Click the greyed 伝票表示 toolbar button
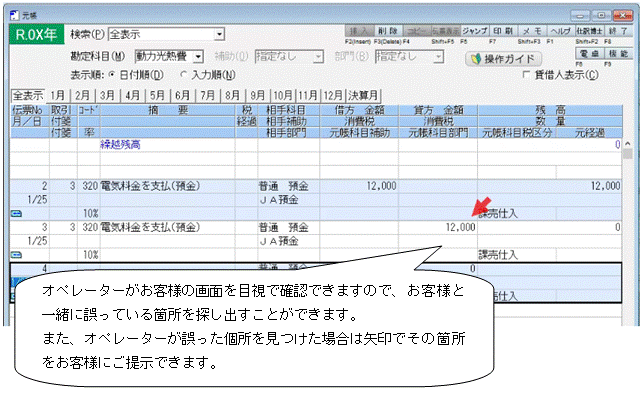Image resolution: width=642 pixels, height=400 pixels. click(x=445, y=31)
